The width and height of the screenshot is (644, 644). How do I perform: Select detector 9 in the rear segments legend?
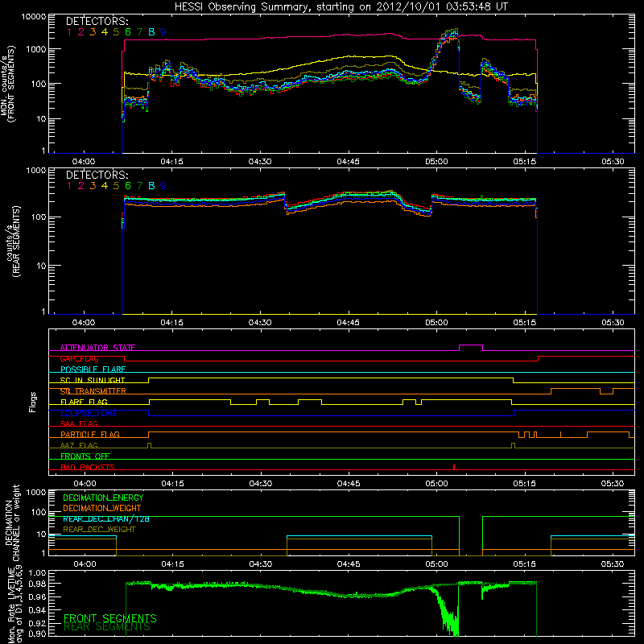pos(163,186)
